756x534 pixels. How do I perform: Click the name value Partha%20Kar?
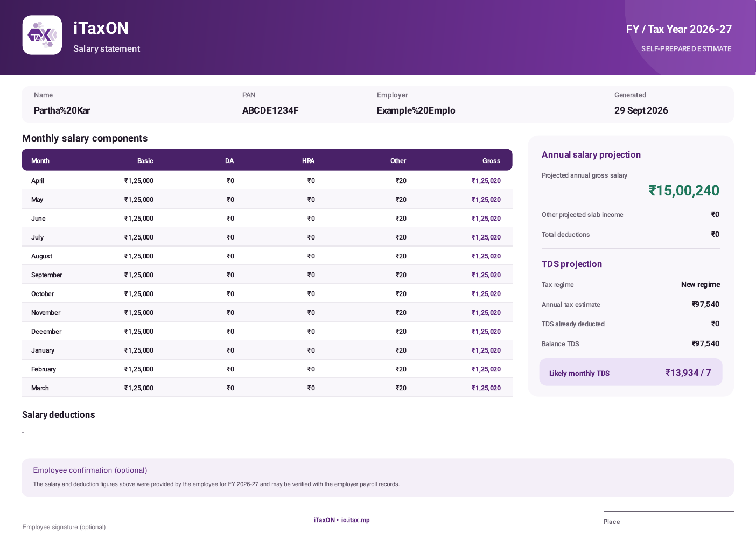[62, 110]
